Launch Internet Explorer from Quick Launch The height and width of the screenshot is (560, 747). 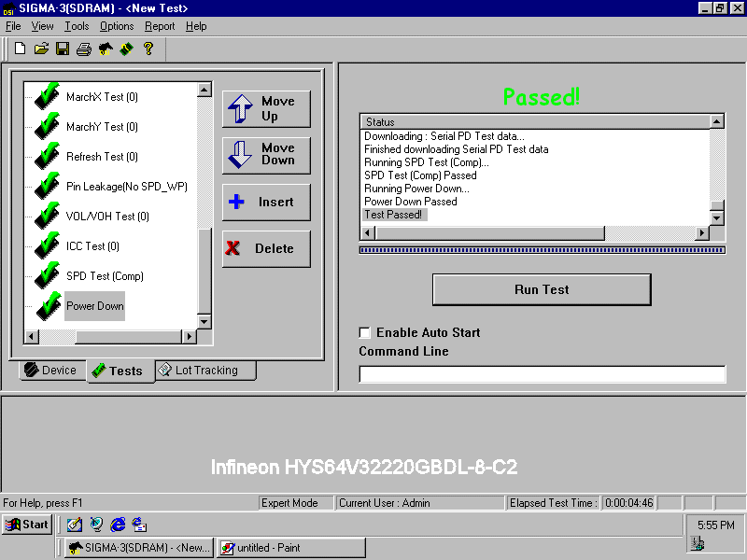[117, 525]
